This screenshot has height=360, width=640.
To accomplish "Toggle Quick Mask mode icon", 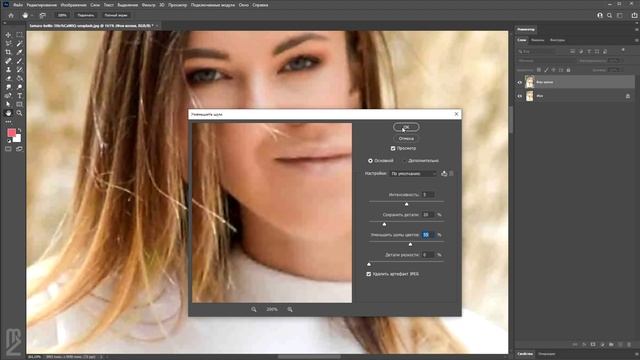I will tap(8, 149).
